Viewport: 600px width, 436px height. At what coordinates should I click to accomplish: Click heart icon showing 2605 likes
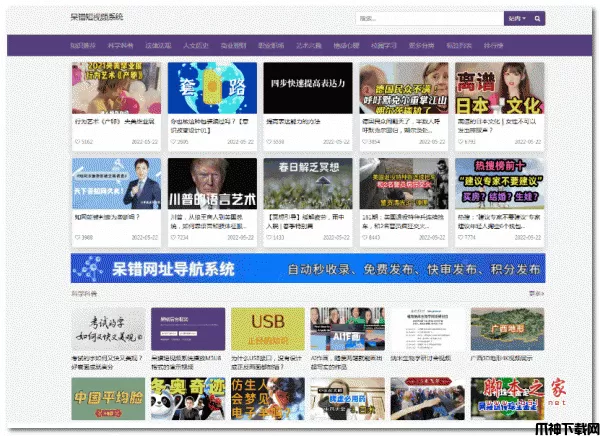[x=172, y=142]
